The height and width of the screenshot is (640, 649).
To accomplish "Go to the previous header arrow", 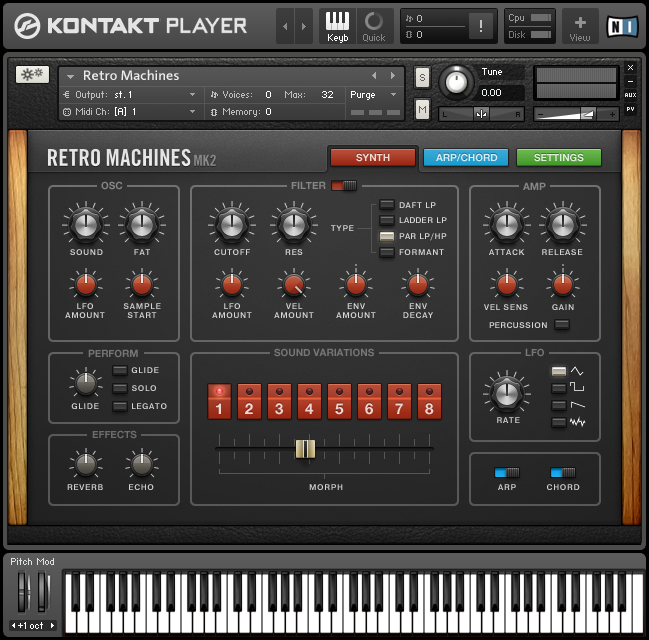I will click(x=285, y=26).
